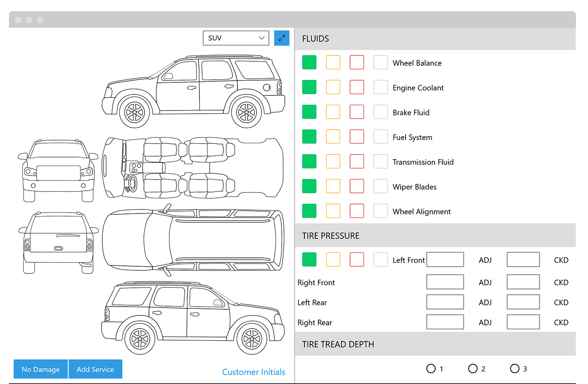
Task: Enter Right Front tire pressure value
Action: tap(445, 282)
